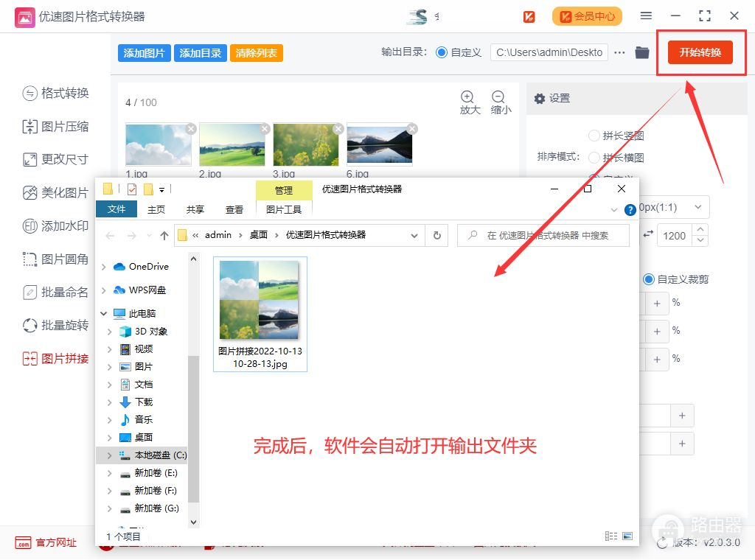Remove 6.jpg with its close icon
The height and width of the screenshot is (560, 755).
coord(412,128)
